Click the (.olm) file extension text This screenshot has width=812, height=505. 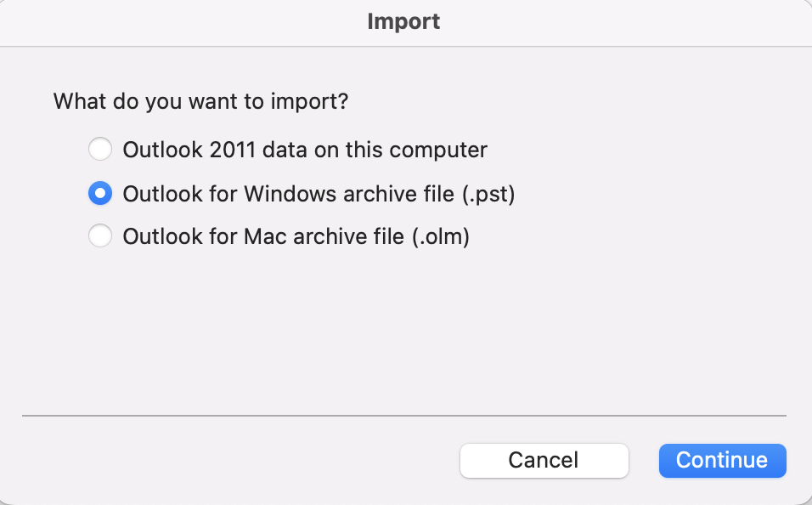click(x=440, y=236)
